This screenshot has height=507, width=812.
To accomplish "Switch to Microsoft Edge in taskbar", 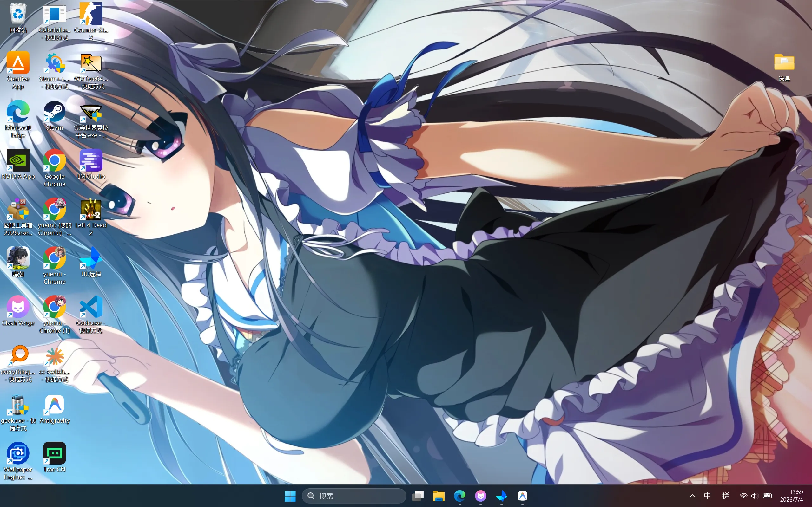I will pos(460,496).
